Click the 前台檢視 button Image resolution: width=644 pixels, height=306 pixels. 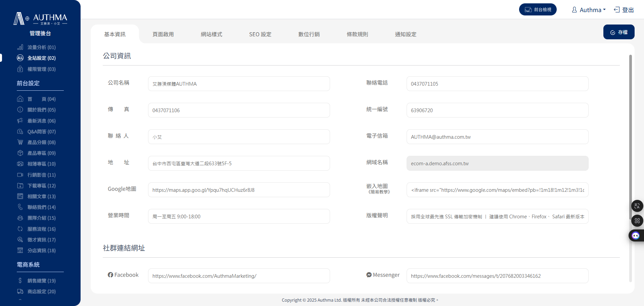click(x=538, y=10)
